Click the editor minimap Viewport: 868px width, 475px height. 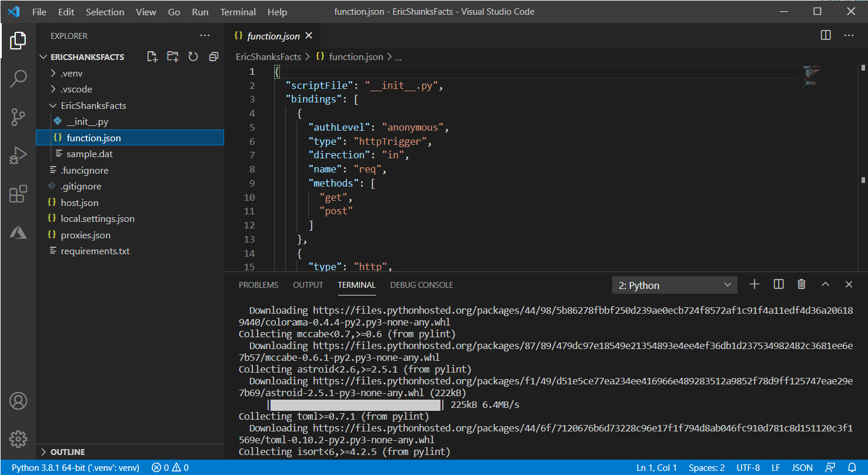(x=810, y=77)
